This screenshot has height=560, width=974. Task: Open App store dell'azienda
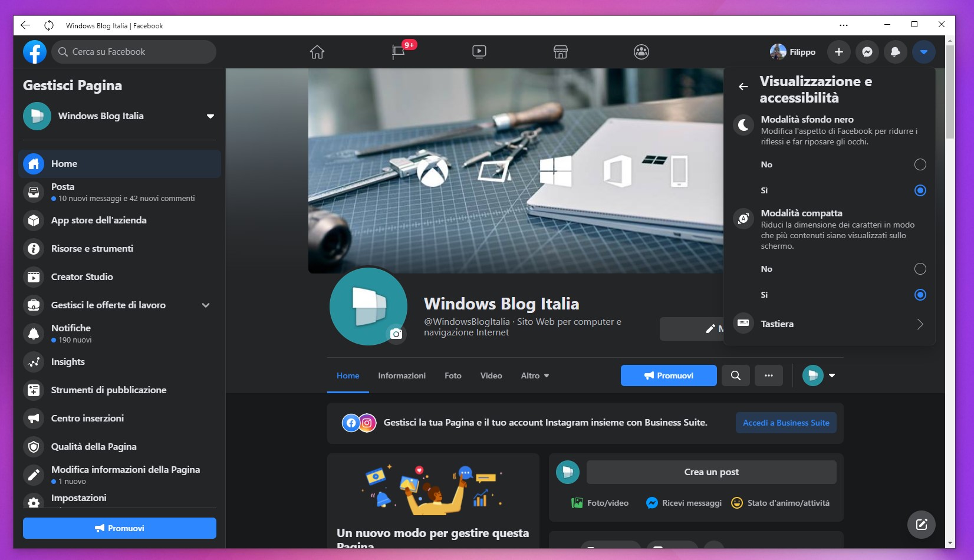tap(120, 220)
